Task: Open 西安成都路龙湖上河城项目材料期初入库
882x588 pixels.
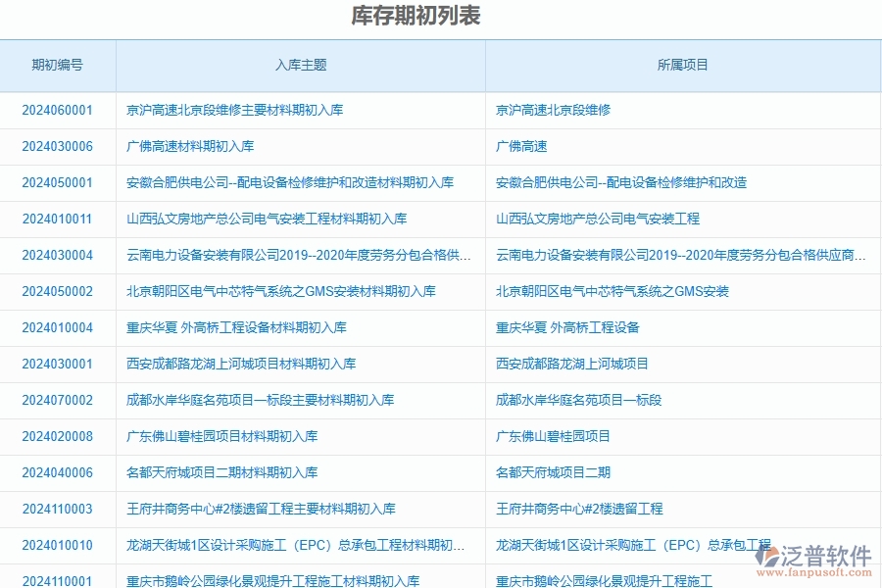Action: pos(244,364)
